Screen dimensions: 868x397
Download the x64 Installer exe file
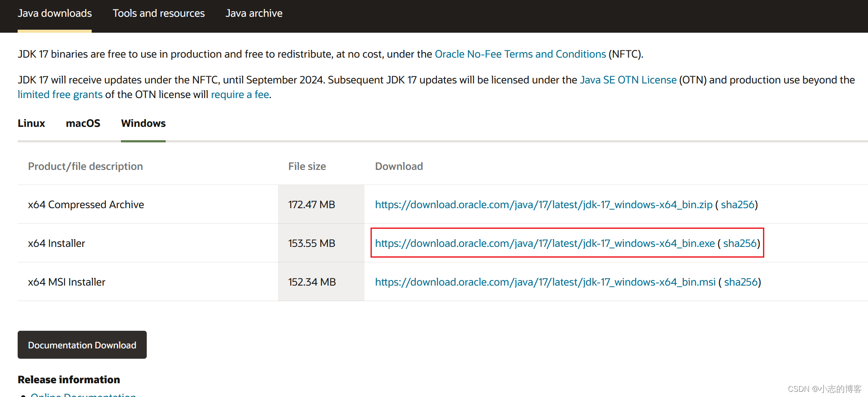click(x=545, y=243)
